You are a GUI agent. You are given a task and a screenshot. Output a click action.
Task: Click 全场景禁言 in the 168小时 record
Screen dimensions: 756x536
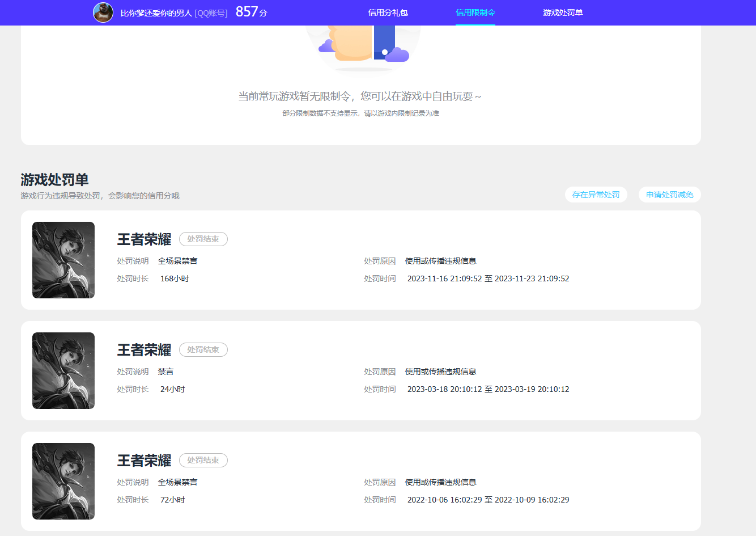(x=177, y=261)
